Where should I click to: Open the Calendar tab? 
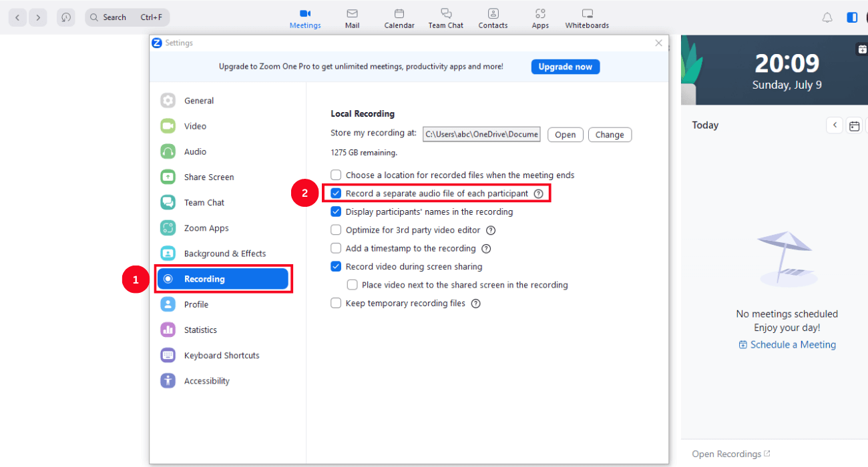point(399,19)
